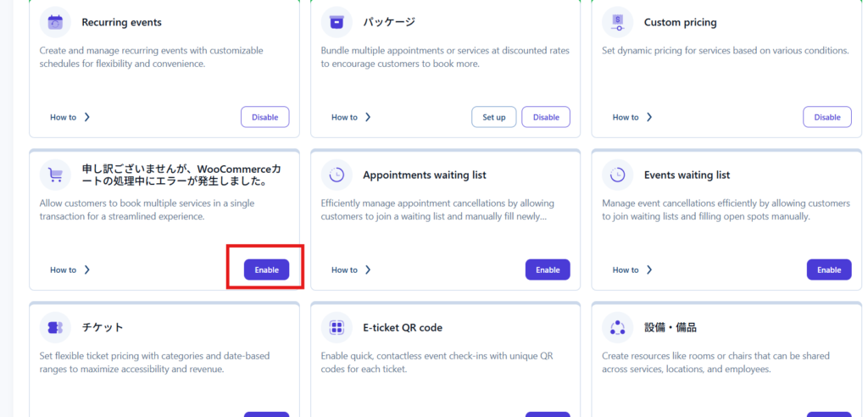Click the チケット ticket icon
Screen dimensions: 868x417
pyautogui.click(x=56, y=327)
